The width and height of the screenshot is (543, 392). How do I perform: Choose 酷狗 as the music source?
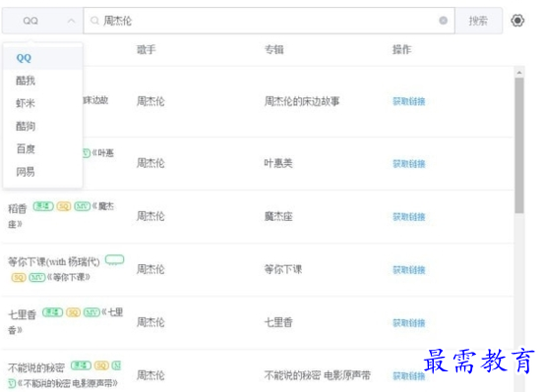pos(42,126)
